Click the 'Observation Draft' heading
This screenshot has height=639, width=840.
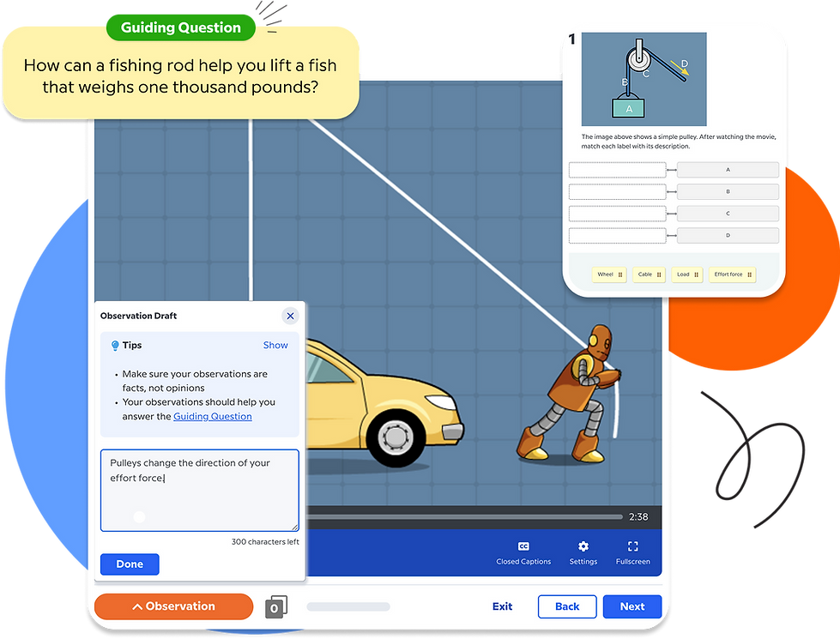(x=139, y=316)
